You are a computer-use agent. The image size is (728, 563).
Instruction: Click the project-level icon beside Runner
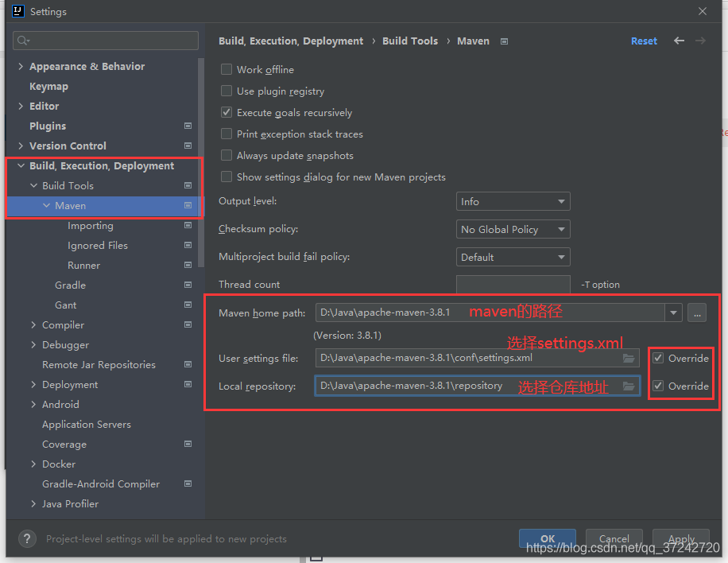tap(188, 266)
